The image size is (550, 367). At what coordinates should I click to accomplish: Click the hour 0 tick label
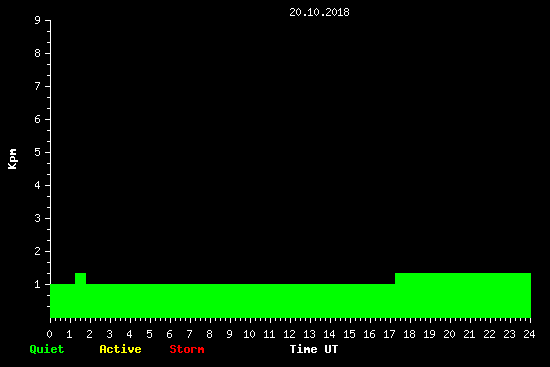click(x=49, y=334)
